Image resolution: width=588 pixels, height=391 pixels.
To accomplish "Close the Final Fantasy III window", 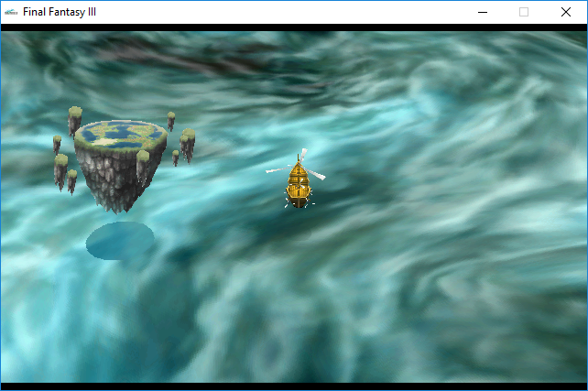I will click(x=566, y=12).
